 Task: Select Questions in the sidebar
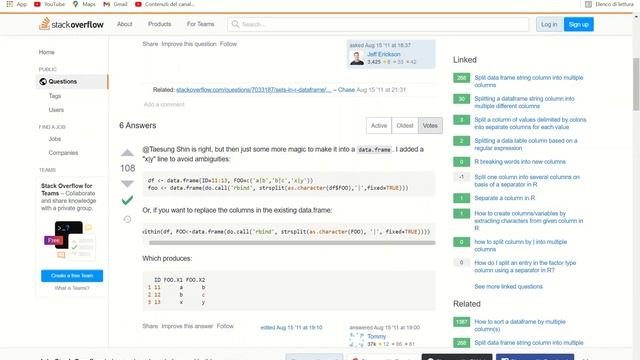pos(72,82)
